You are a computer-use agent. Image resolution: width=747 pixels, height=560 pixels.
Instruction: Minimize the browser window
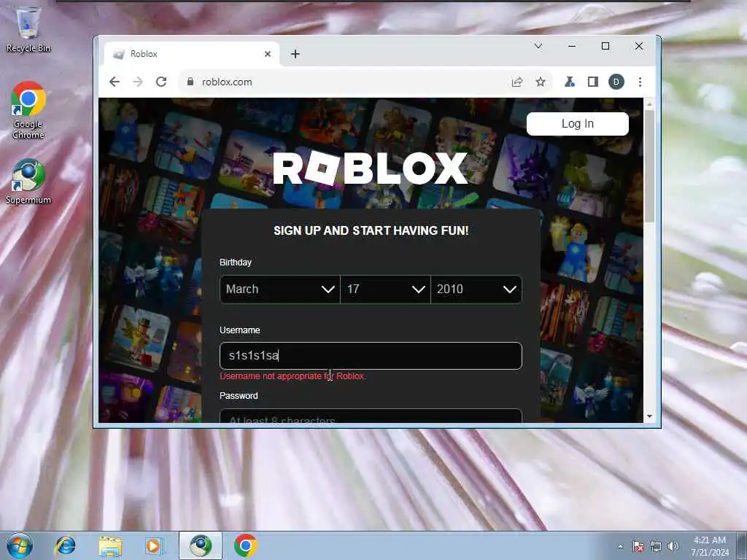pyautogui.click(x=572, y=46)
